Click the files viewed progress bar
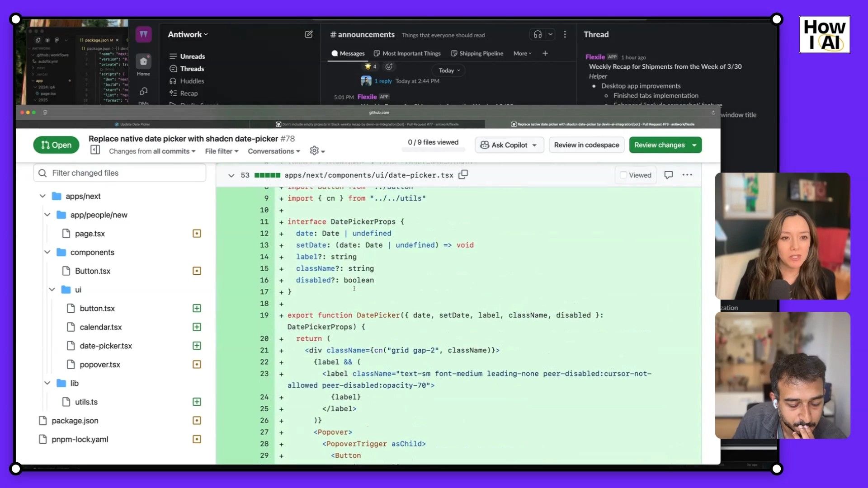The image size is (868, 488). pyautogui.click(x=433, y=150)
